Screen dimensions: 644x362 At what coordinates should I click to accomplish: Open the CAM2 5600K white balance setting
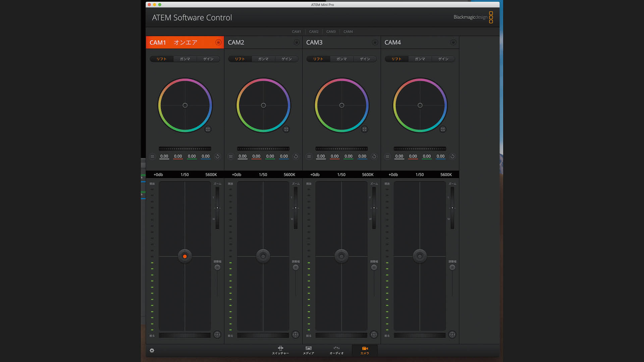(289, 175)
